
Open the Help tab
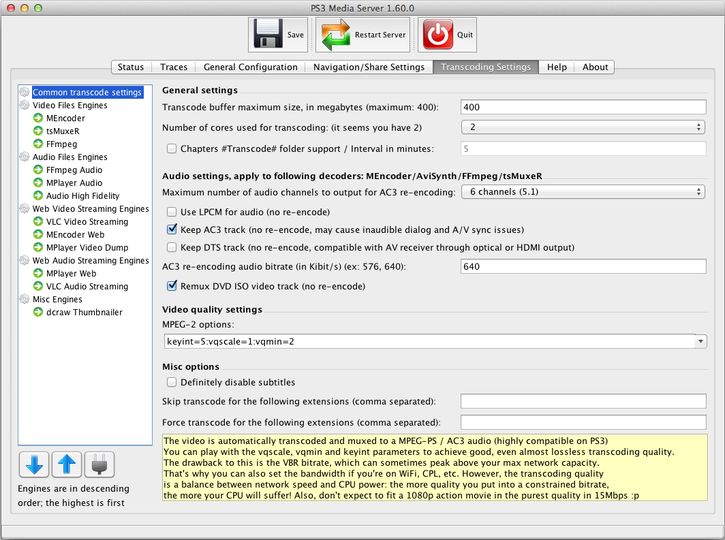[x=557, y=67]
